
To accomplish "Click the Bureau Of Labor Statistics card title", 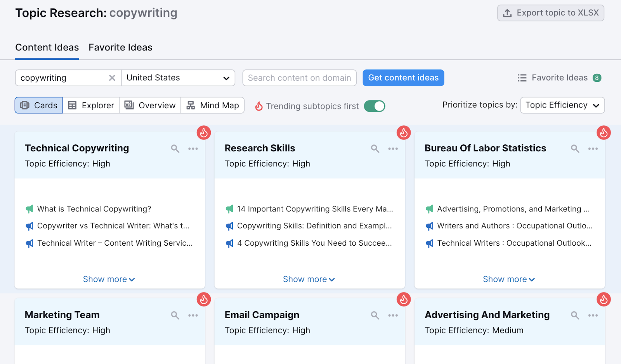I will [485, 148].
